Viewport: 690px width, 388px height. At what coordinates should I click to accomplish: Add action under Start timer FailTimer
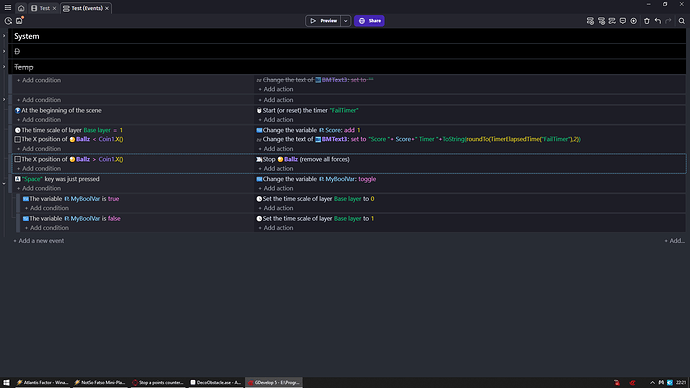275,120
